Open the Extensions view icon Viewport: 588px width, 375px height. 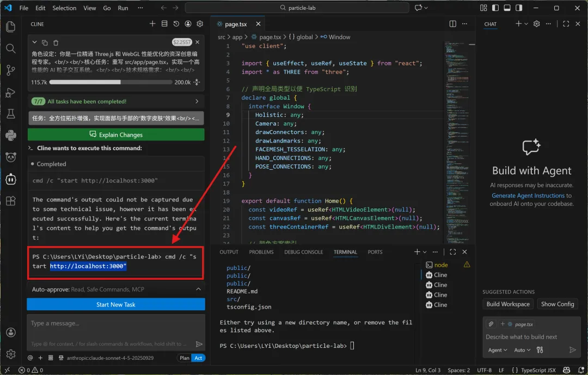tap(10, 200)
